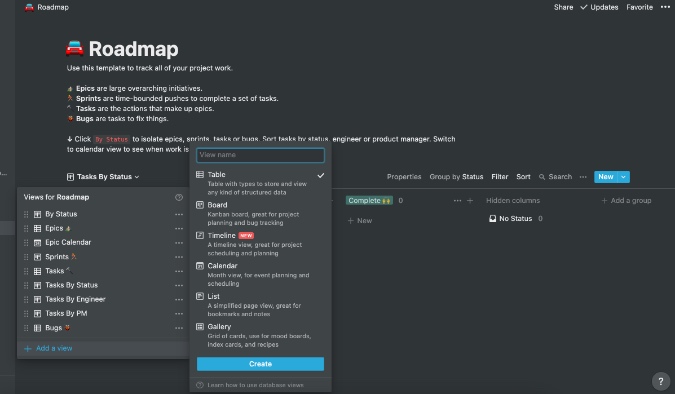675x394 pixels.
Task: Click drag handle of Epics view
Action: (26, 228)
